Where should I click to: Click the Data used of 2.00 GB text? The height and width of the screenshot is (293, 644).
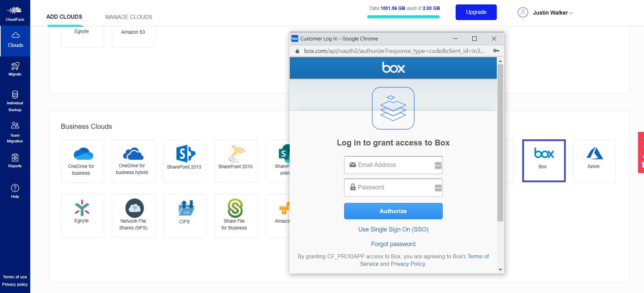pyautogui.click(x=405, y=8)
